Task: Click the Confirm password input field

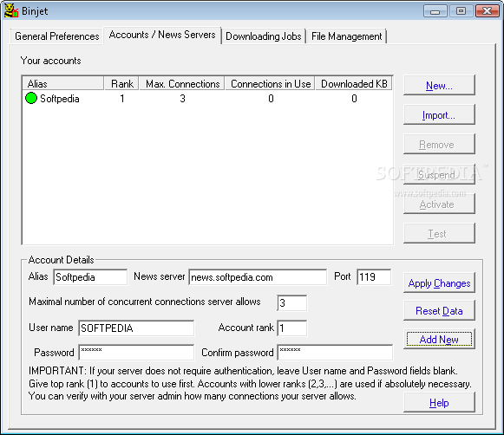Action: tap(335, 353)
